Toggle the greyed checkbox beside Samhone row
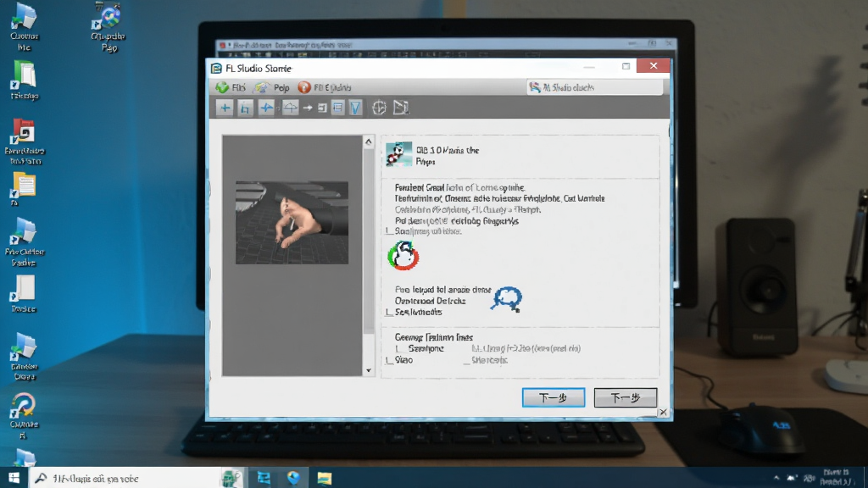The height and width of the screenshot is (488, 868). click(475, 348)
